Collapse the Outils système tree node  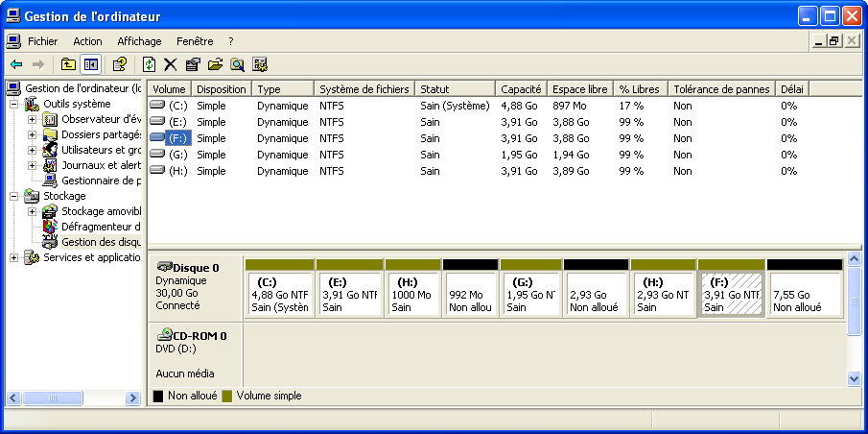point(13,104)
